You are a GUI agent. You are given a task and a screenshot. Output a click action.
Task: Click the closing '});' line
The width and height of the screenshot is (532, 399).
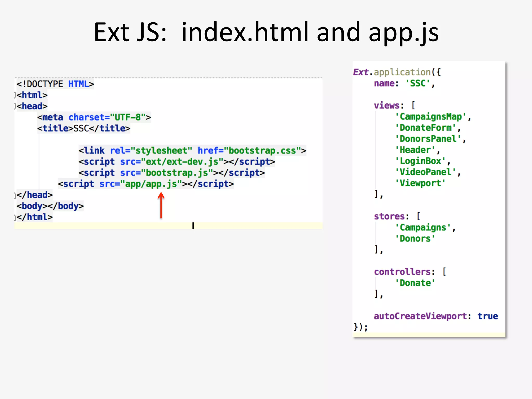(x=361, y=327)
